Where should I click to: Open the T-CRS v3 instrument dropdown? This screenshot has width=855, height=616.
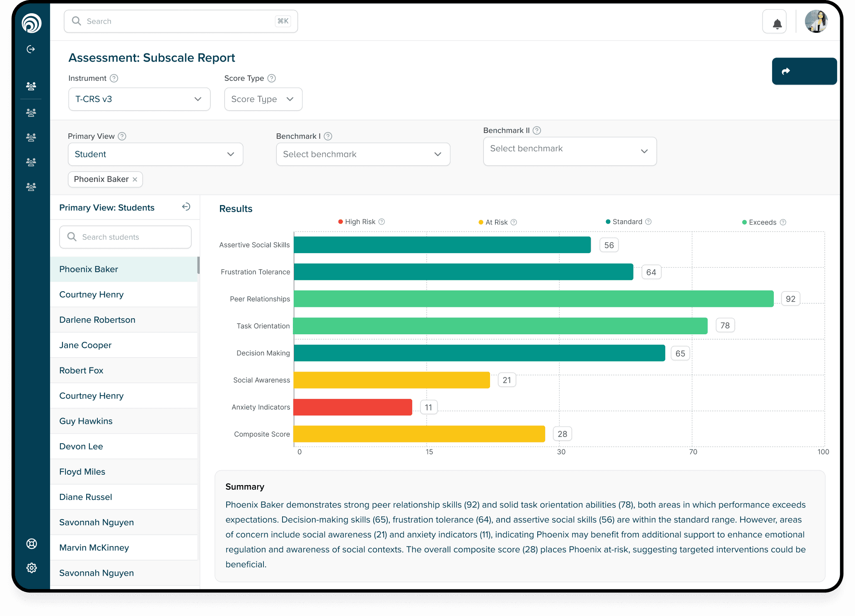(139, 99)
